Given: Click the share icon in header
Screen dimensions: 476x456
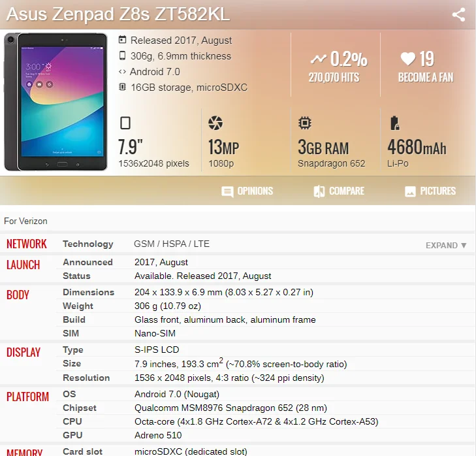Looking at the screenshot, I should point(458,14).
